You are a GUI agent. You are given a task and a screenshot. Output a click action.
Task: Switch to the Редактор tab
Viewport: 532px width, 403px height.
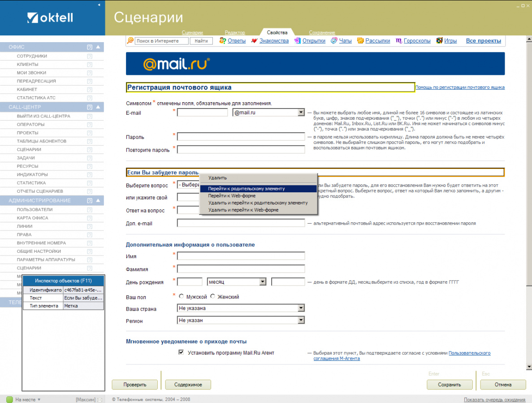(x=235, y=33)
